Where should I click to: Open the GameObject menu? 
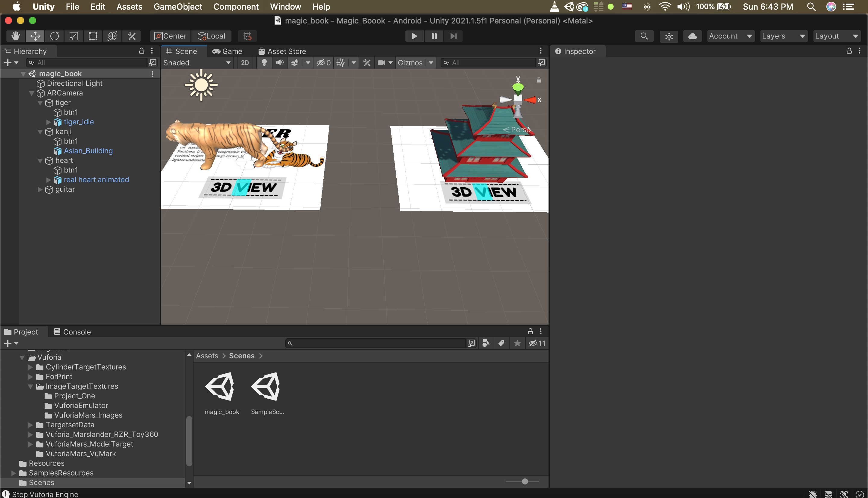pyautogui.click(x=178, y=7)
